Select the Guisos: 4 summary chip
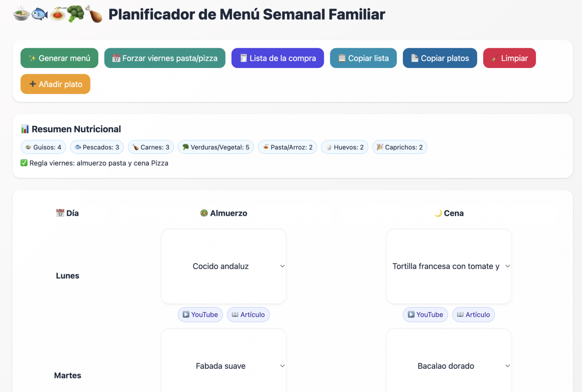This screenshot has width=582, height=392. tap(43, 147)
